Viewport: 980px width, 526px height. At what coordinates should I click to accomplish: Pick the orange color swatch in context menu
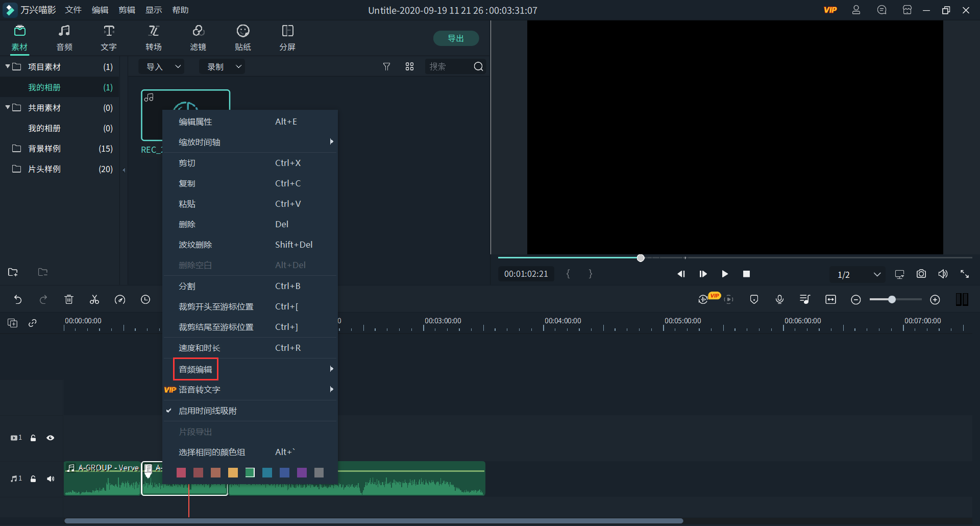(x=233, y=473)
